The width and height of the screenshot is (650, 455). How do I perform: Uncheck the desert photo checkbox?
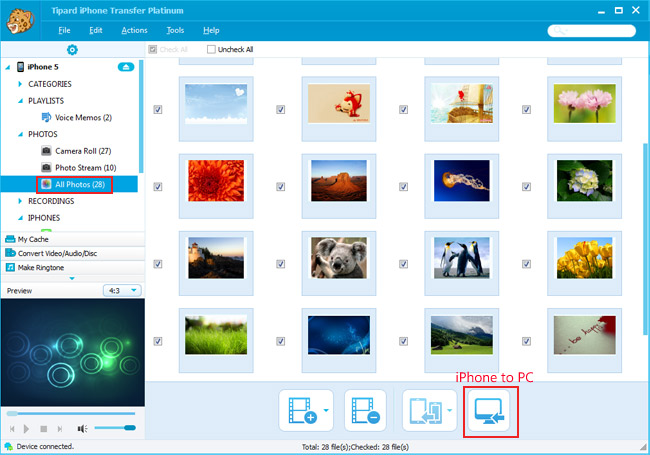281,186
